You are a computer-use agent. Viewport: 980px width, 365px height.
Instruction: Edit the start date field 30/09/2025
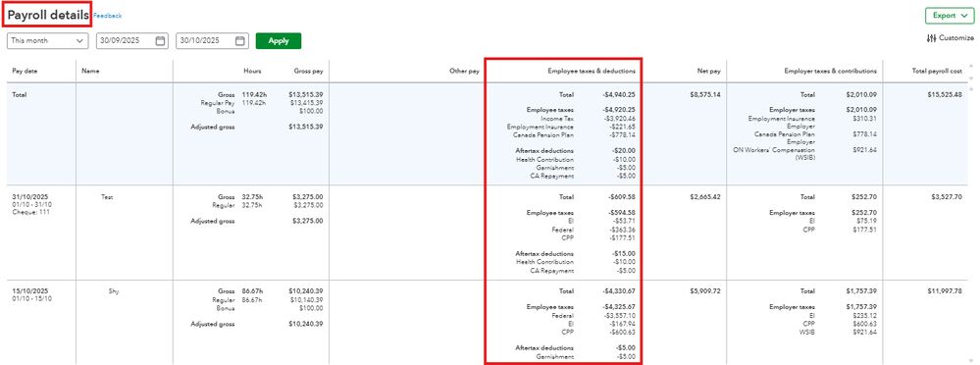point(132,40)
